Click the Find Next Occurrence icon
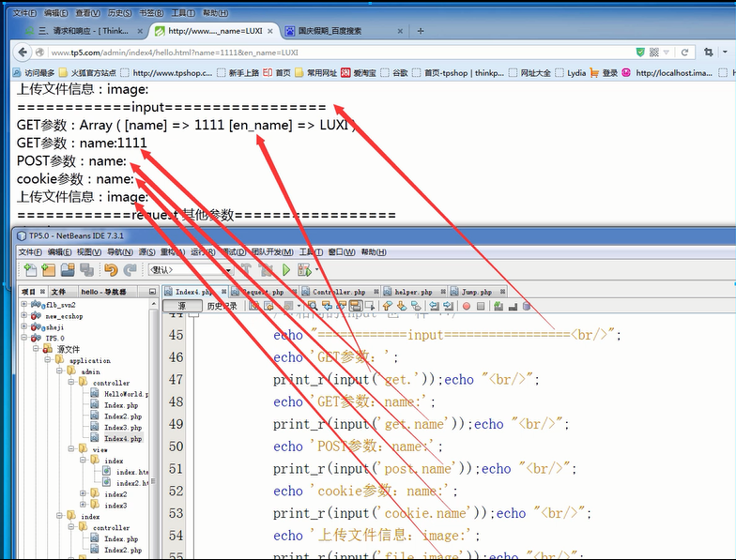 pyautogui.click(x=342, y=306)
